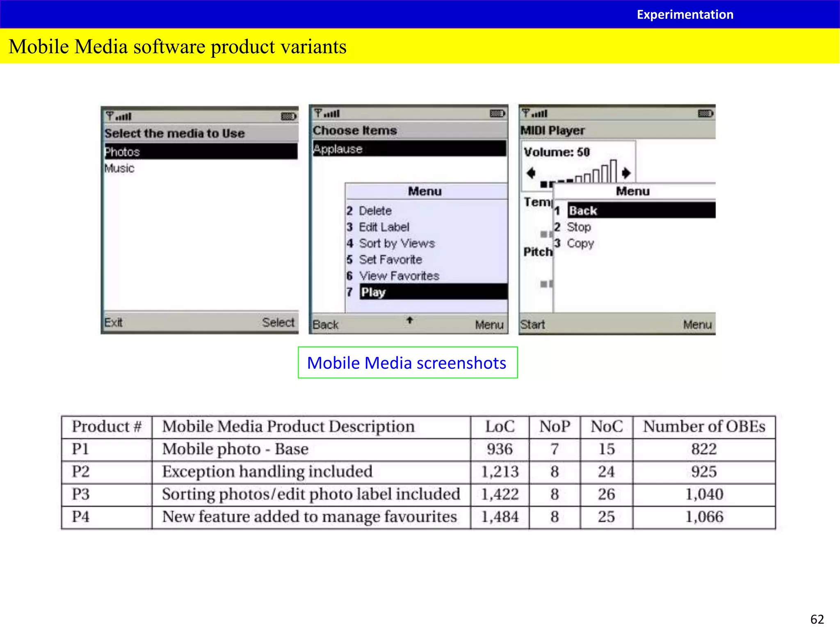840x630 pixels.
Task: Click Start softkey in MIDI Player screen
Action: pyautogui.click(x=533, y=324)
